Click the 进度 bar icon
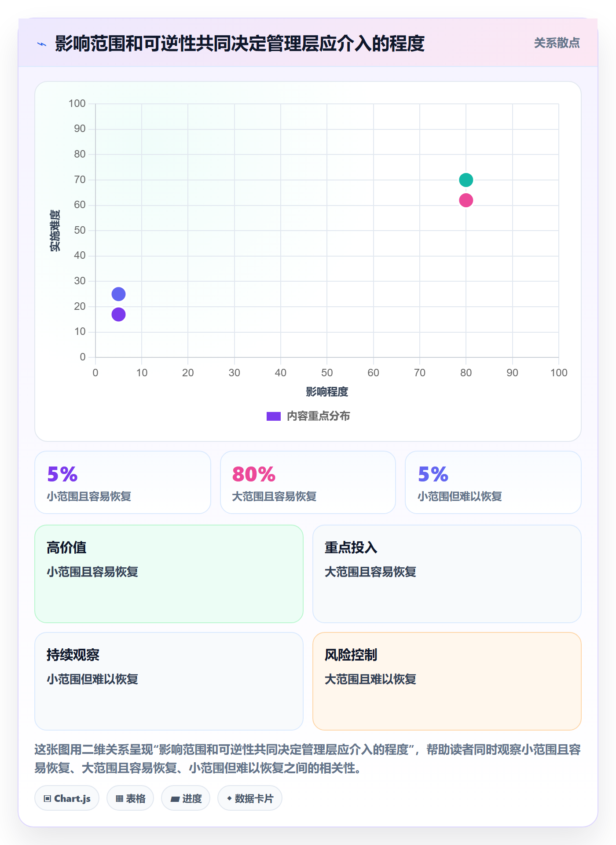Viewport: 616px width, 845px height. [x=175, y=799]
